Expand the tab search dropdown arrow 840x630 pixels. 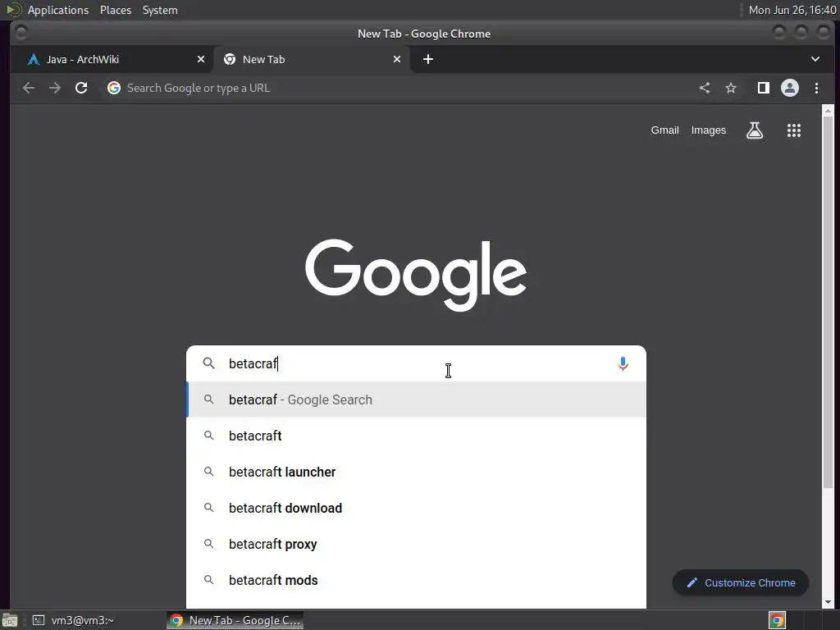[x=815, y=59]
